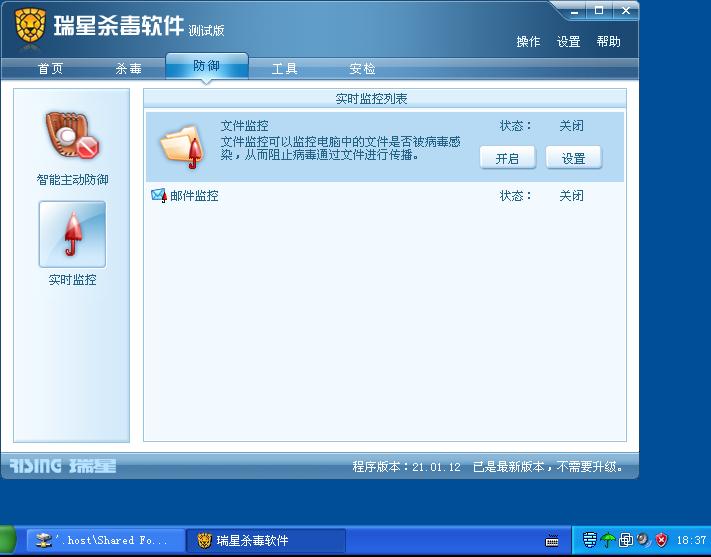Switch to the 杀毒 tab
Viewport: 711px width, 557px height.
129,68
